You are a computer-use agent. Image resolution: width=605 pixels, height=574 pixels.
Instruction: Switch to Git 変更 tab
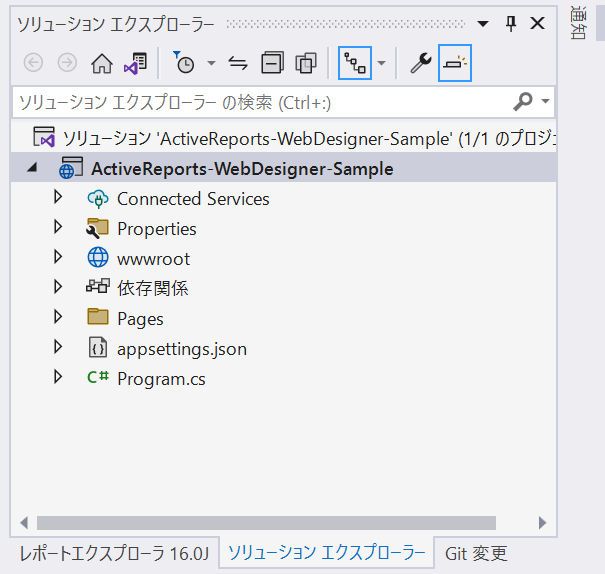pos(476,553)
